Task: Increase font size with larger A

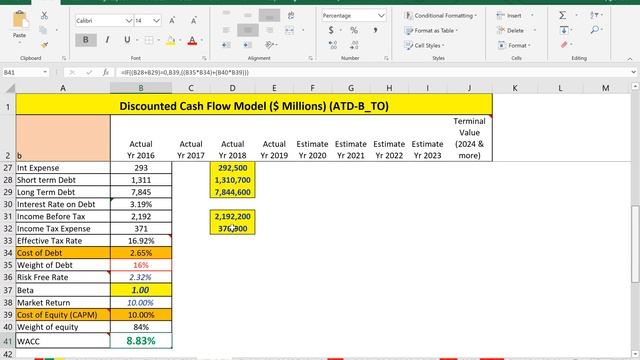Action: [x=172, y=20]
